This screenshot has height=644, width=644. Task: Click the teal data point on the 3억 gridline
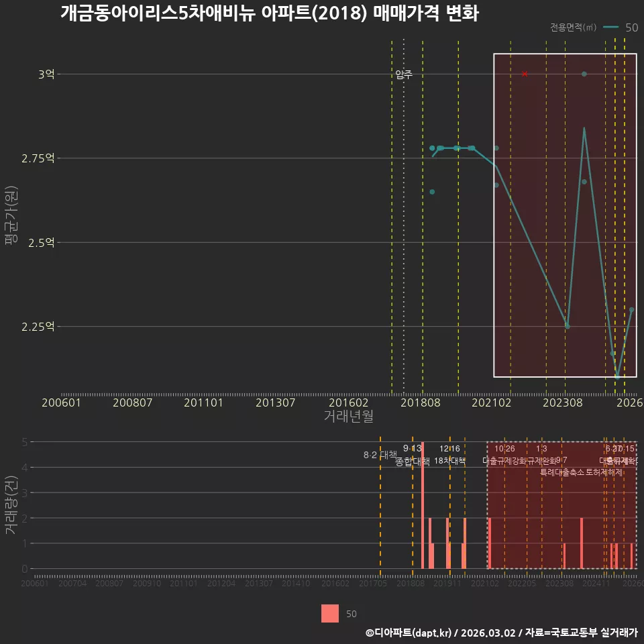[584, 74]
